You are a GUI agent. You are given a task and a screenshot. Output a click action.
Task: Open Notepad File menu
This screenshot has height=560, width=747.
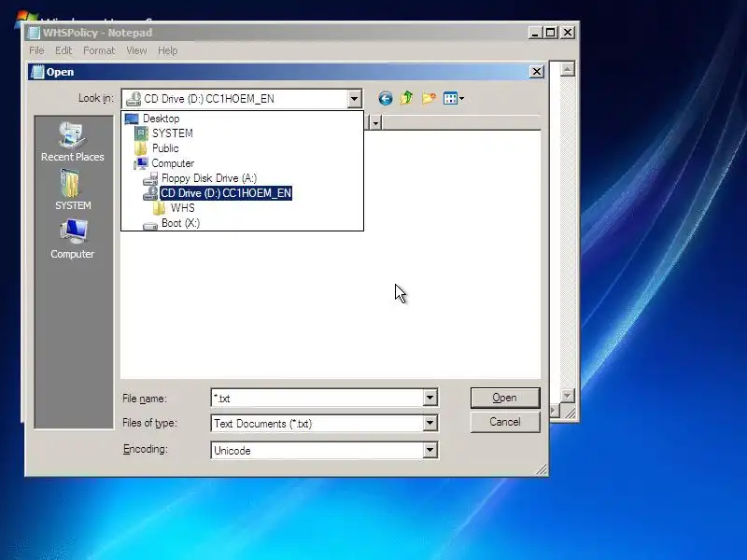[36, 50]
